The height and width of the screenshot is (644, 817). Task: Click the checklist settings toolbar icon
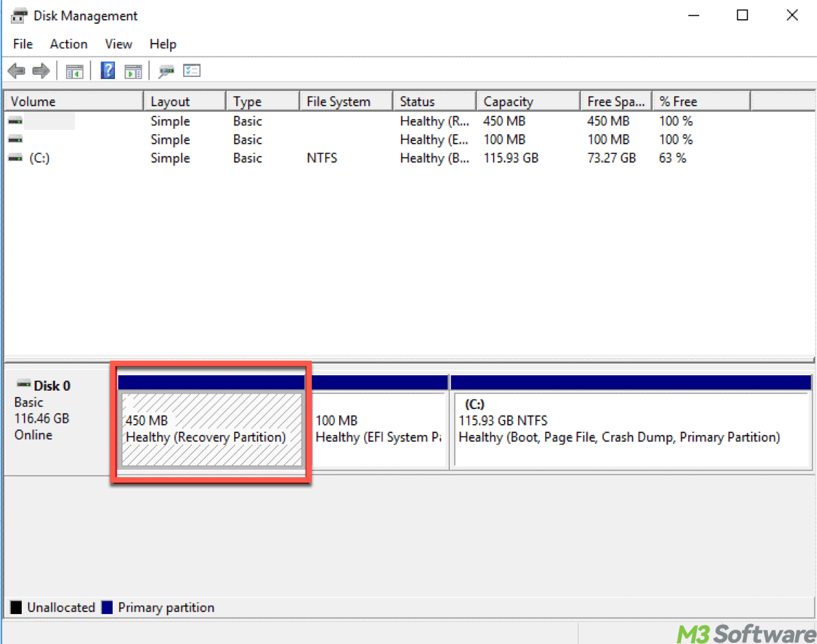pos(192,71)
